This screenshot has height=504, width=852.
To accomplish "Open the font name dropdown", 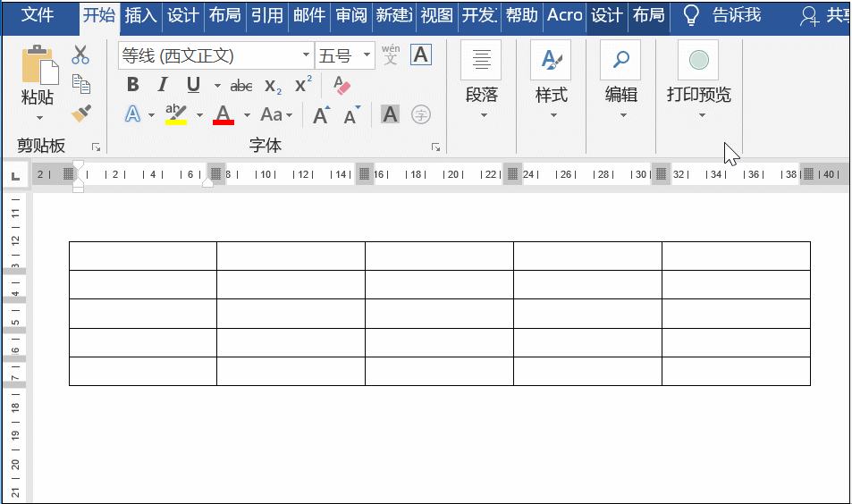I will pyautogui.click(x=306, y=55).
